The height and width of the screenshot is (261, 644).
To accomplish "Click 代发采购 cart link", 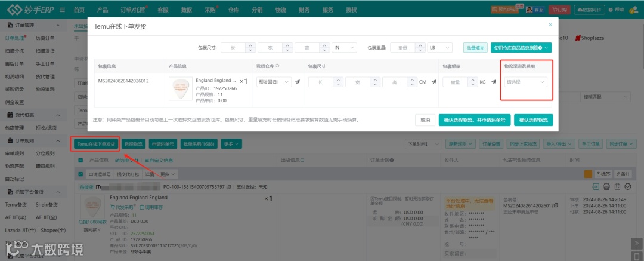I will [x=123, y=207].
